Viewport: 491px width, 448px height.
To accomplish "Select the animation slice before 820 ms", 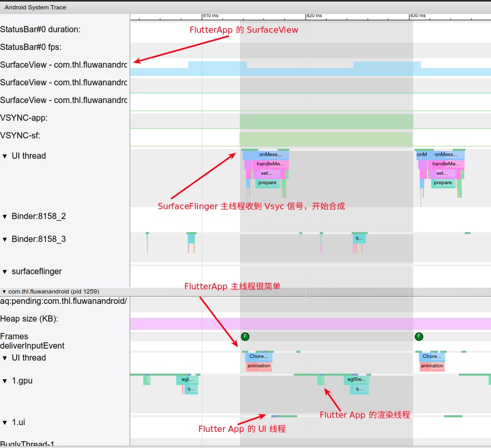I will pos(259,366).
